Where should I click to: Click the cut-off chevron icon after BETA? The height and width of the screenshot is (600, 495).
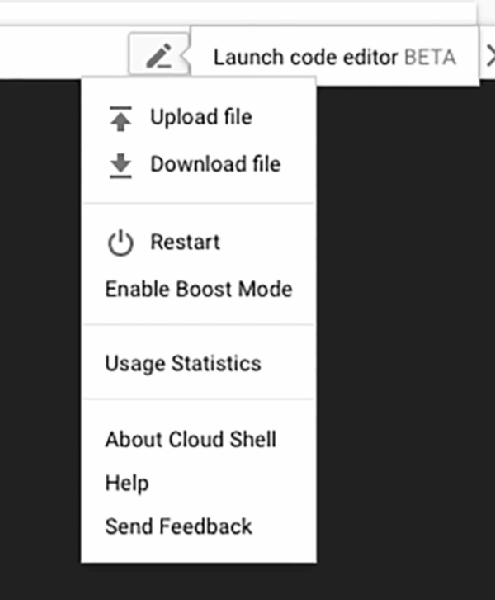click(x=490, y=56)
